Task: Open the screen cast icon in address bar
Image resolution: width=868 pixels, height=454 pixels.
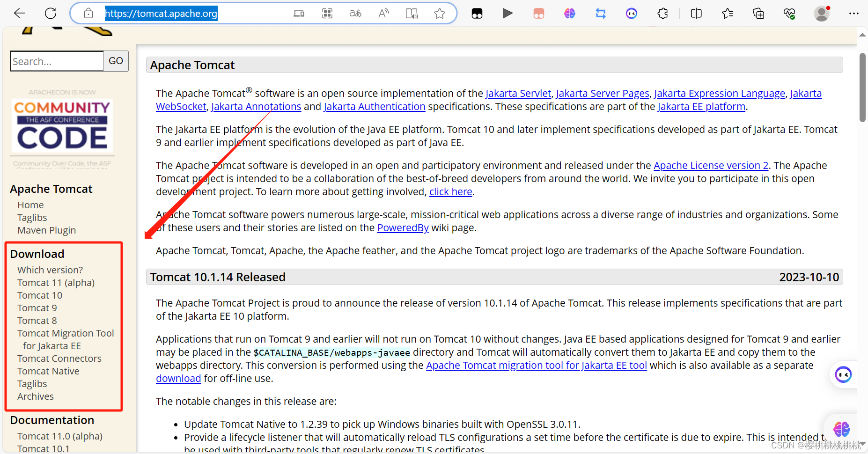Action: pyautogui.click(x=299, y=13)
